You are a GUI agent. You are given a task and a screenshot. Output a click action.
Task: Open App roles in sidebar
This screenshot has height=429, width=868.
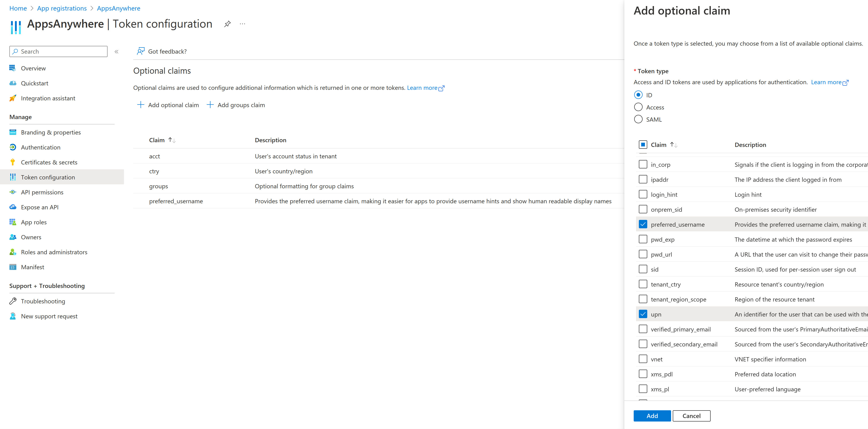click(34, 222)
